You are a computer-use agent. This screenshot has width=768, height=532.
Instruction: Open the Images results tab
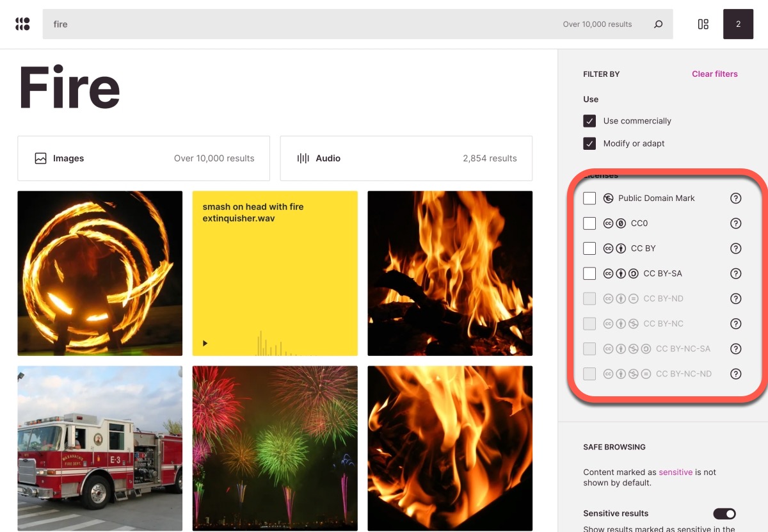[x=143, y=158]
